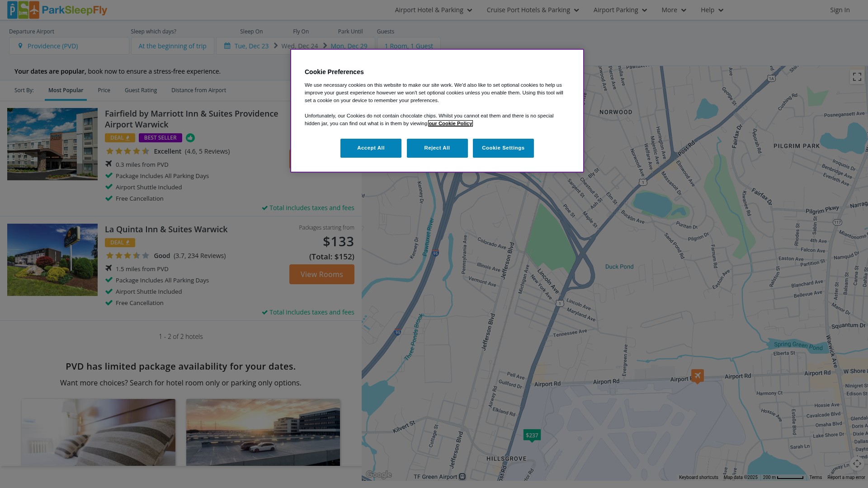Image resolution: width=868 pixels, height=488 pixels.
Task: Open map Terms link
Action: point(816,477)
